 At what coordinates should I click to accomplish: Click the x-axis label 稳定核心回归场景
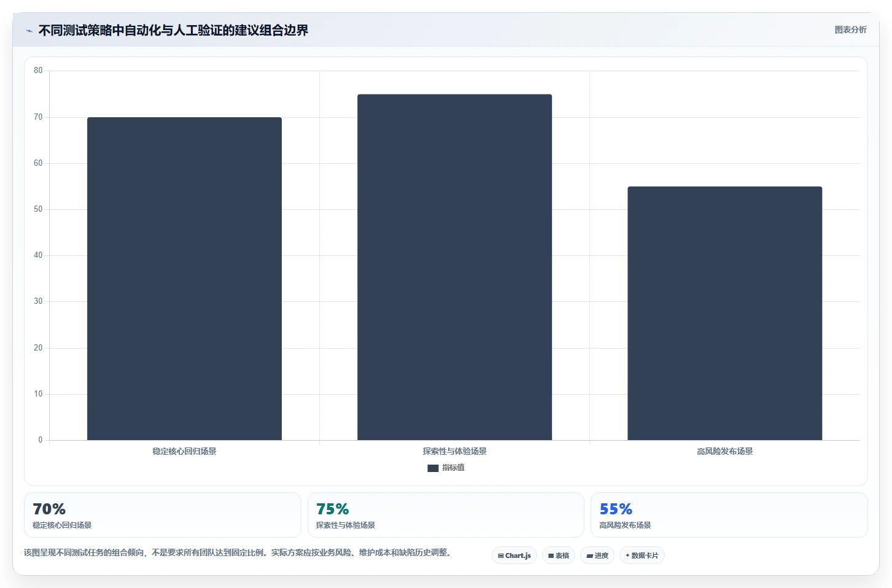pyautogui.click(x=184, y=451)
